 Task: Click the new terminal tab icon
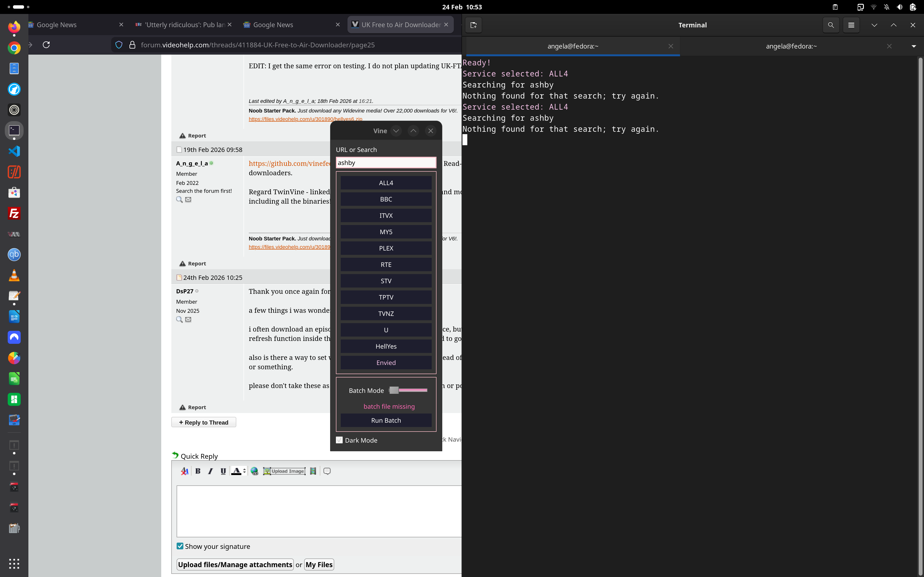pos(474,25)
